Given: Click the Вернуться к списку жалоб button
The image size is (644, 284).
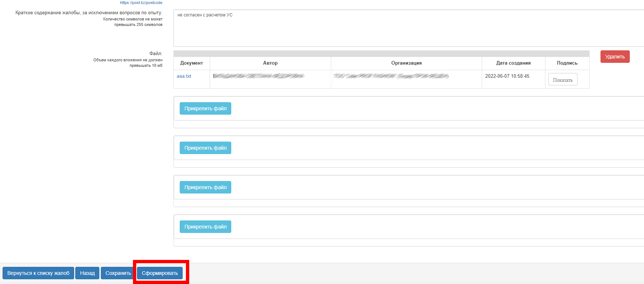Looking at the screenshot, I should pos(38,273).
